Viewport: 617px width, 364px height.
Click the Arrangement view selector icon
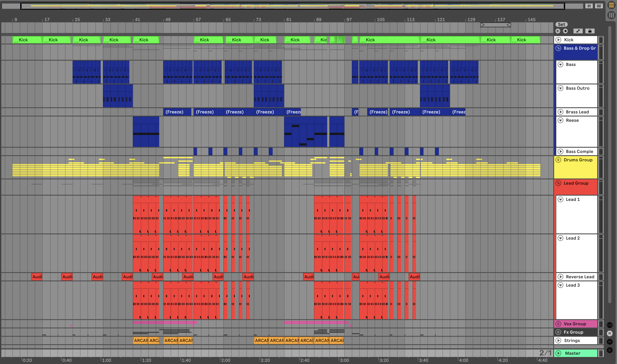click(611, 5)
